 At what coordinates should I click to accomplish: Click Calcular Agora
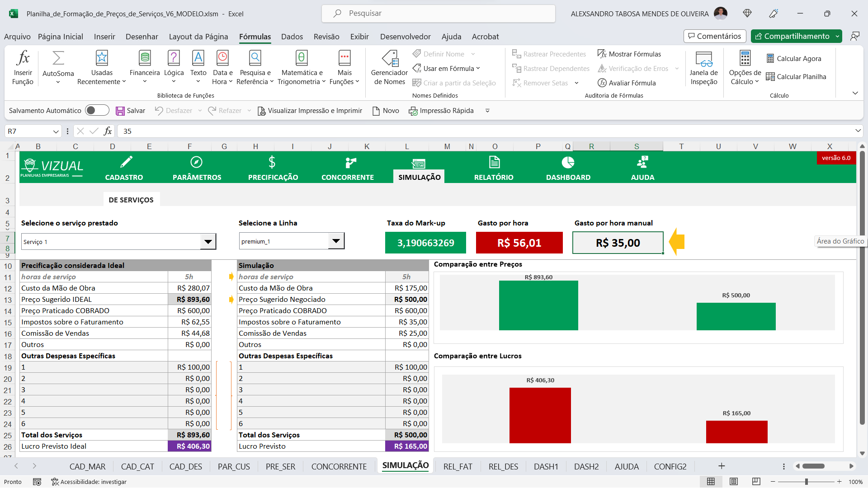[794, 58]
